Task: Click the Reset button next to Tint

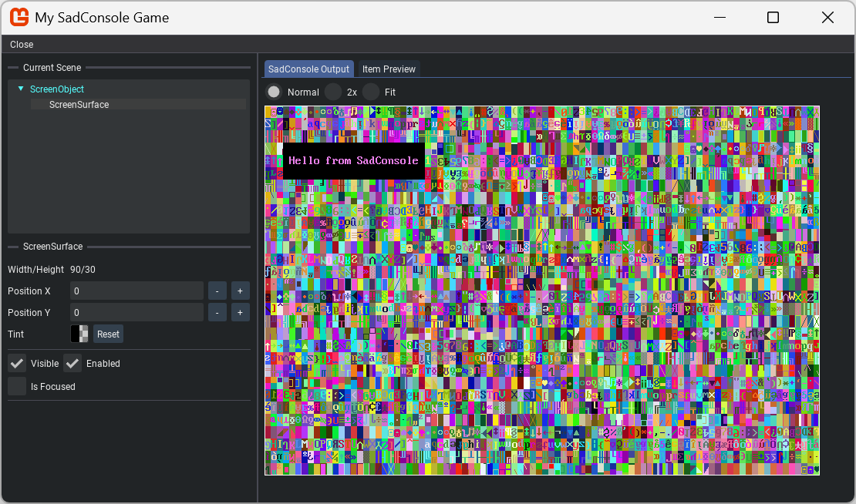Action: (x=108, y=334)
